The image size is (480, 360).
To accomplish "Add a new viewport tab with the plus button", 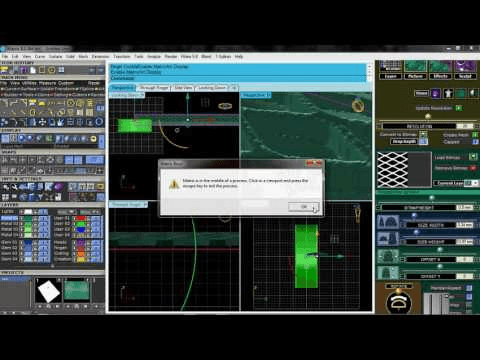I will (x=234, y=88).
